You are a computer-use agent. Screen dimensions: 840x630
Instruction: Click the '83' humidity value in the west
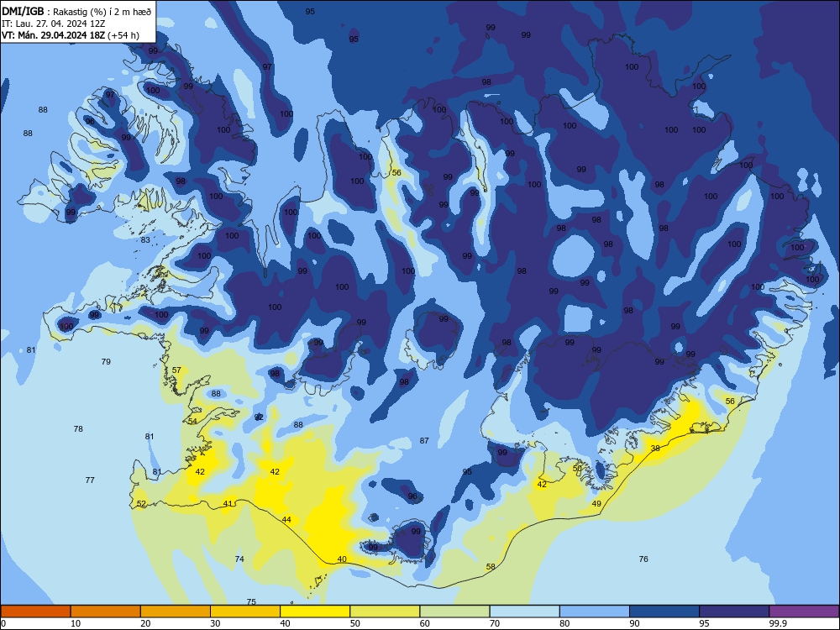pyautogui.click(x=145, y=240)
